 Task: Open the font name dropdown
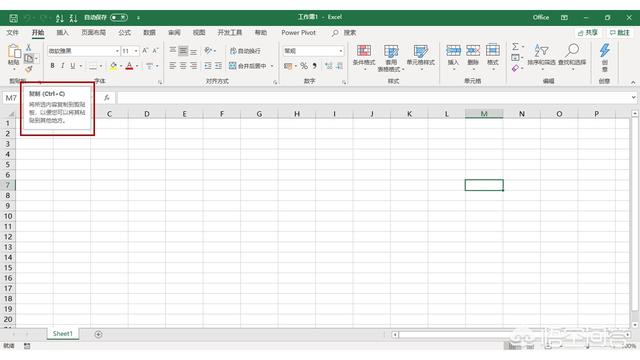coord(117,51)
